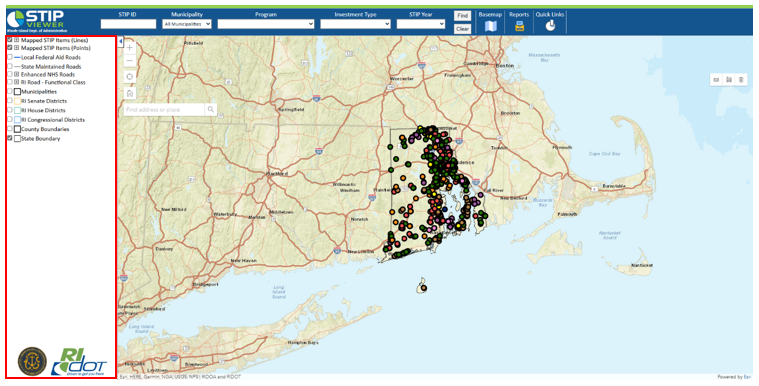759x386 pixels.
Task: Expand RI Road - Functional Class legend
Action: click(x=16, y=82)
